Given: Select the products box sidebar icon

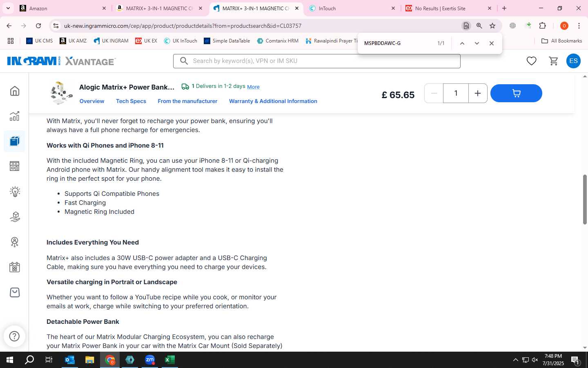Looking at the screenshot, I should tap(15, 141).
